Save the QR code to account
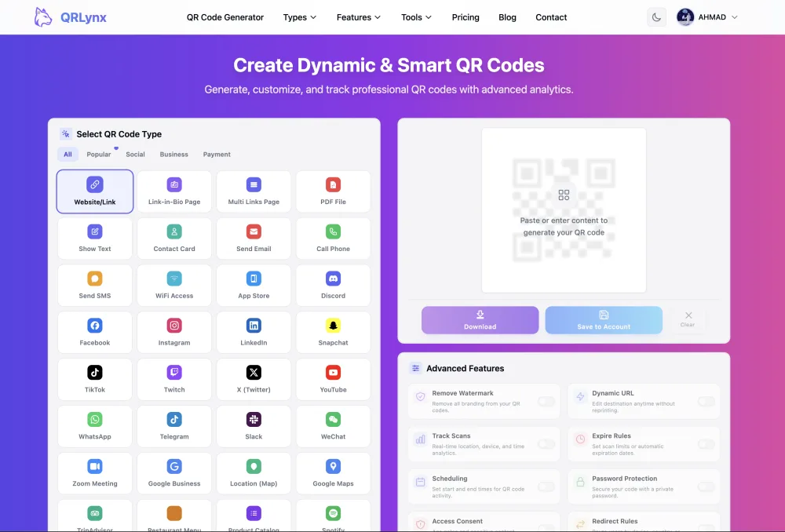Screen dimensions: 785x532 pyautogui.click(x=603, y=320)
